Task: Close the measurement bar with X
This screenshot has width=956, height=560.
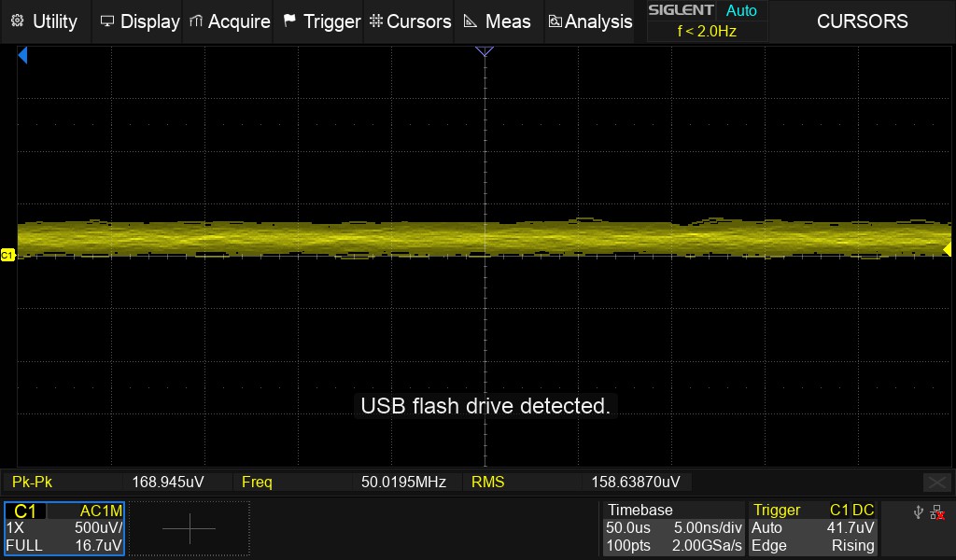Action: (x=936, y=482)
